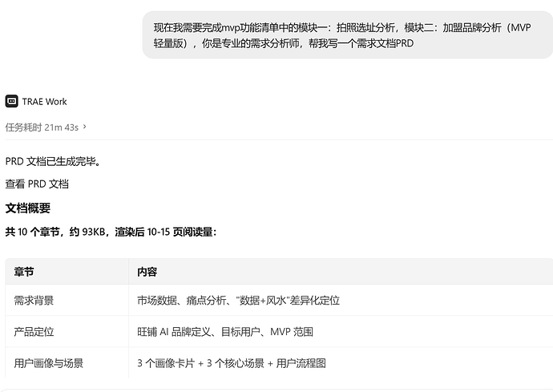The width and height of the screenshot is (553, 392).
Task: Select the 产品定位 table cell
Action: pos(67,332)
